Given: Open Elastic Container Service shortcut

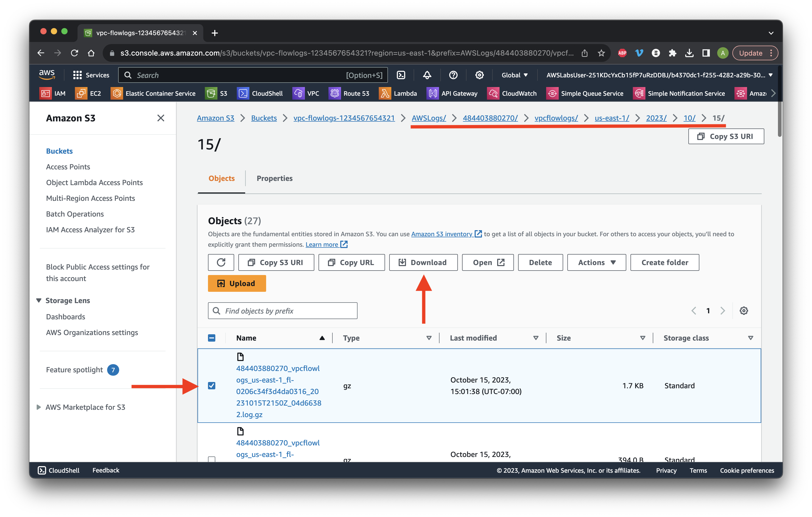Looking at the screenshot, I should [x=153, y=94].
